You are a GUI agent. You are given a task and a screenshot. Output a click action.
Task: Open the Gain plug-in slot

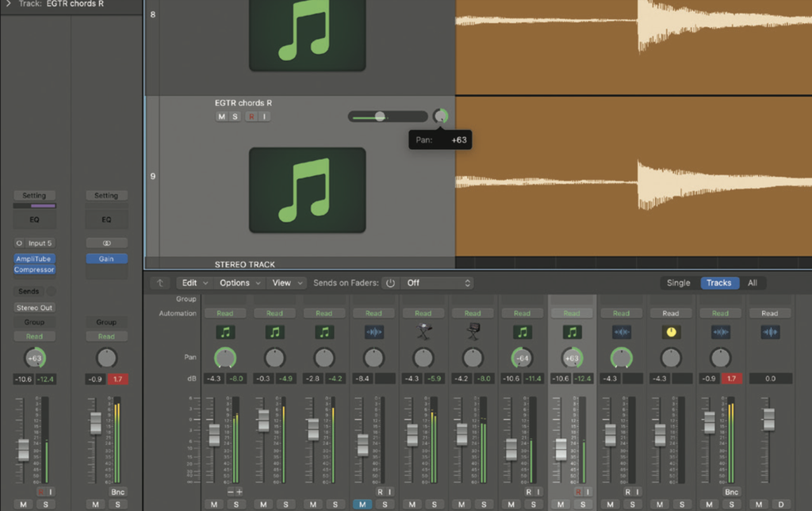tap(107, 258)
